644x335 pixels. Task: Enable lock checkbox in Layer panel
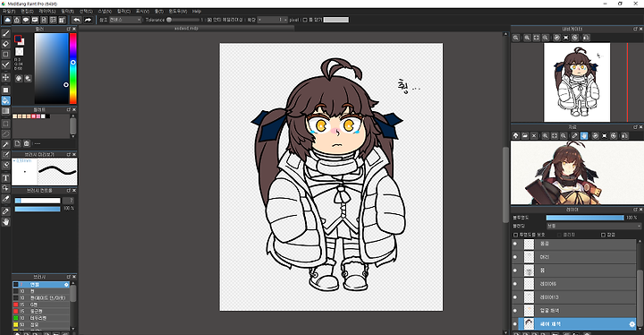click(603, 235)
